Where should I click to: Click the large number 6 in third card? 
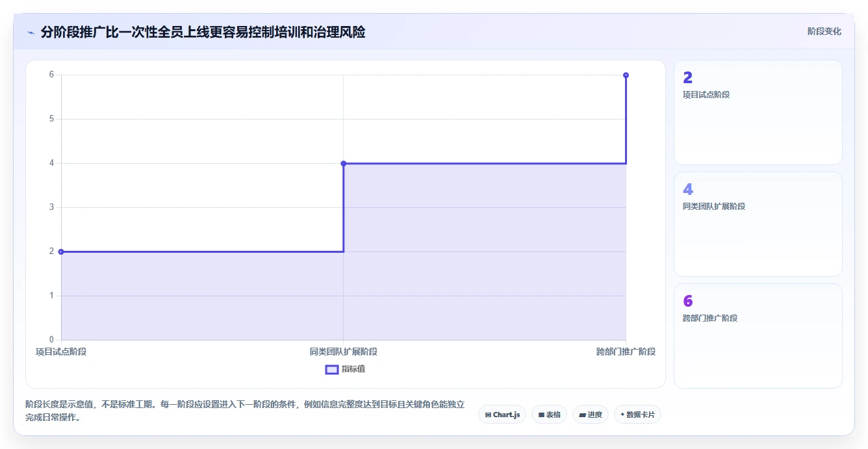688,301
